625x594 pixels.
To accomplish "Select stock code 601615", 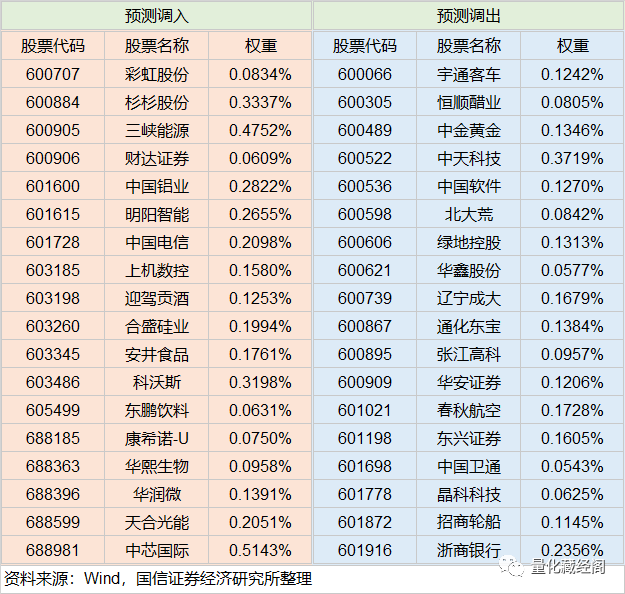I will coord(53,214).
